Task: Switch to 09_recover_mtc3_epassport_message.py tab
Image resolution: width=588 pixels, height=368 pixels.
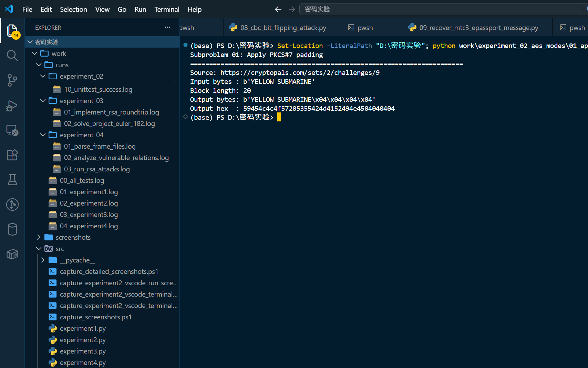Action: click(x=478, y=28)
